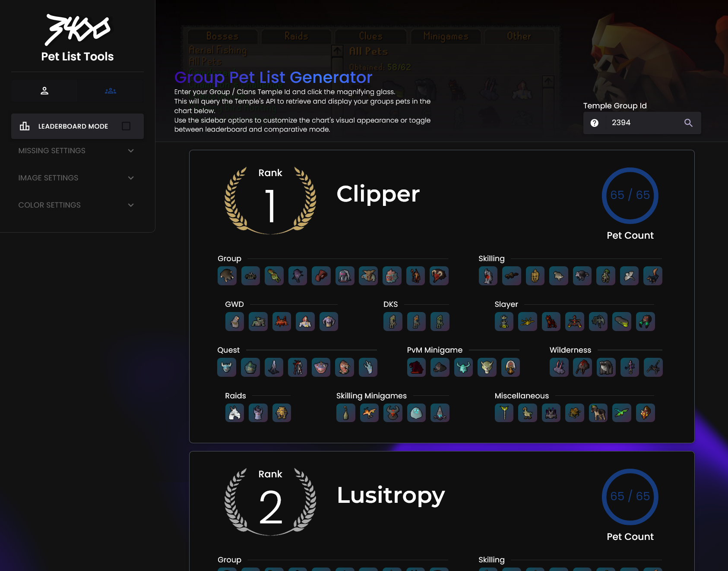The height and width of the screenshot is (571, 728).
Task: Click Clipper's Bloodhound pet under Miscellaneous
Action: click(x=598, y=413)
